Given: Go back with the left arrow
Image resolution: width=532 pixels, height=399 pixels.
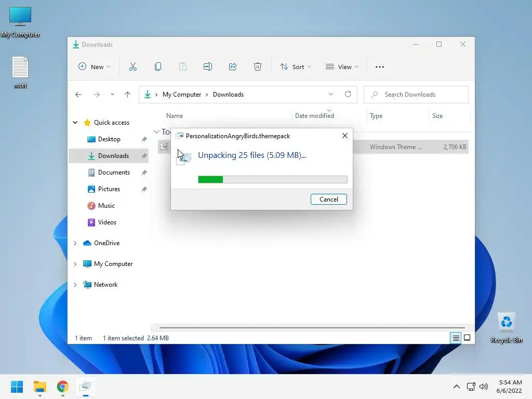Looking at the screenshot, I should (x=78, y=95).
